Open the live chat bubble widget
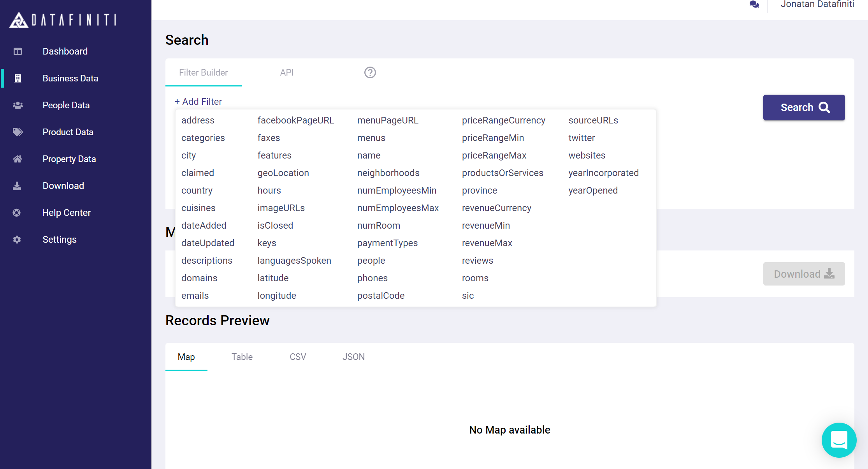The width and height of the screenshot is (868, 469). 839,440
